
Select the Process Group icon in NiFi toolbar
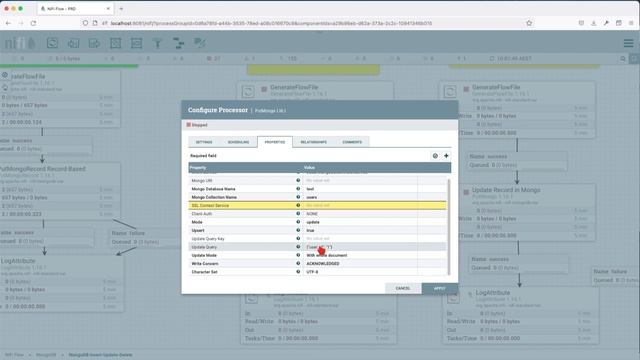pyautogui.click(x=116, y=43)
